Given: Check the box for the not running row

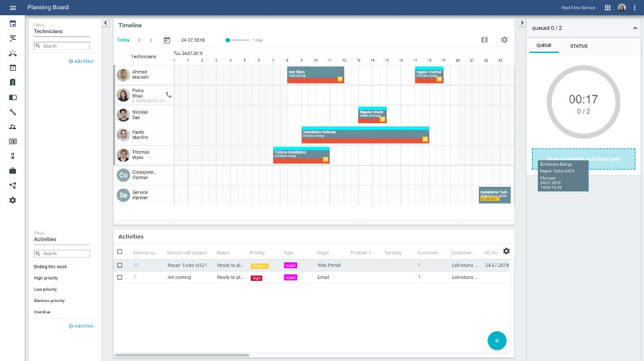Looking at the screenshot, I should [x=120, y=278].
